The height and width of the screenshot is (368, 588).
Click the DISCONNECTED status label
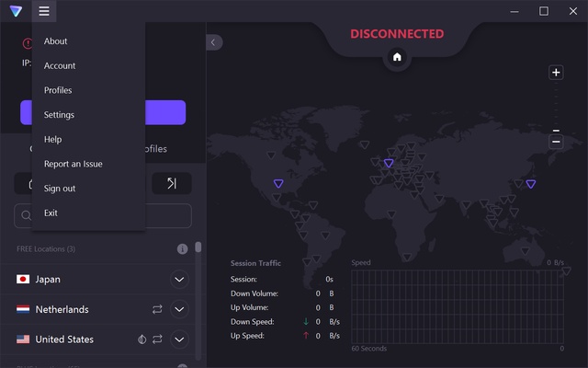[x=397, y=34]
